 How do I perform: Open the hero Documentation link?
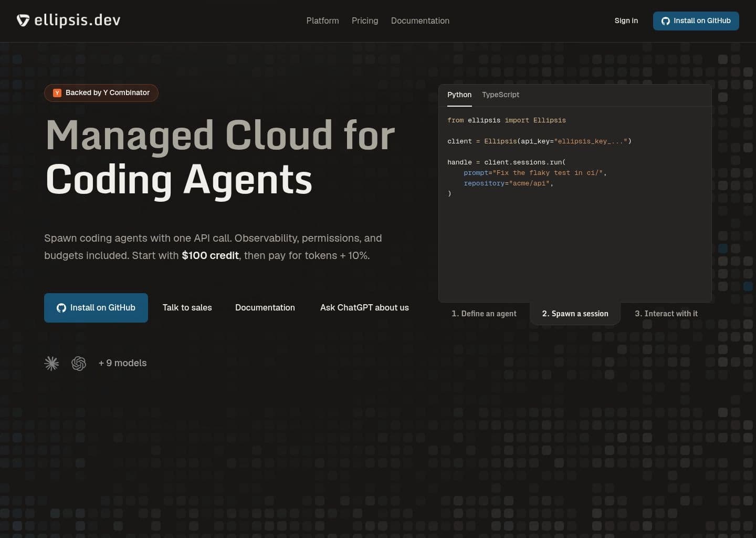click(265, 308)
